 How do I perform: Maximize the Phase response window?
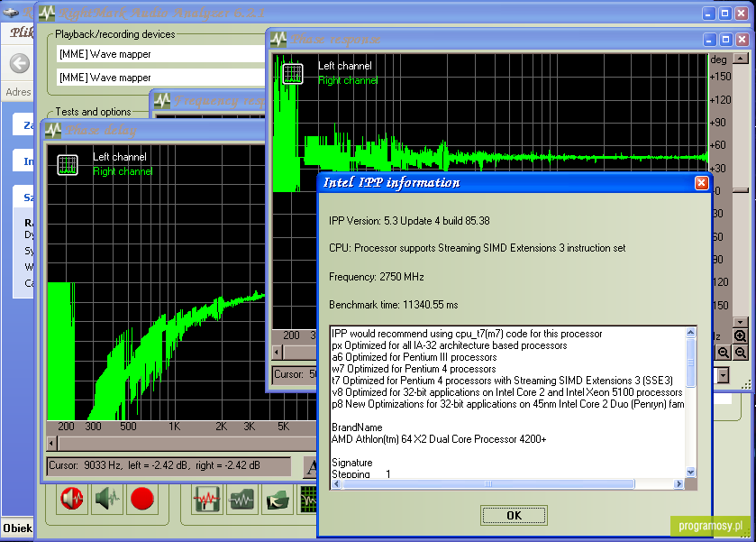click(725, 40)
